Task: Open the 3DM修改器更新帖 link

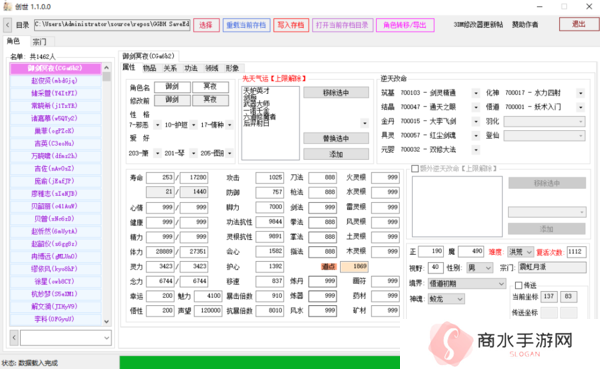Action: pos(478,25)
